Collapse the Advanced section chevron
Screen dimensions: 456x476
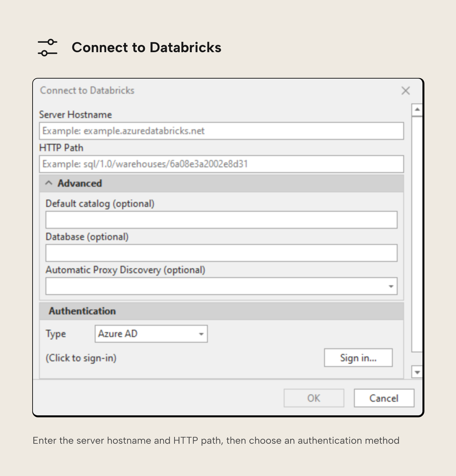pos(49,183)
